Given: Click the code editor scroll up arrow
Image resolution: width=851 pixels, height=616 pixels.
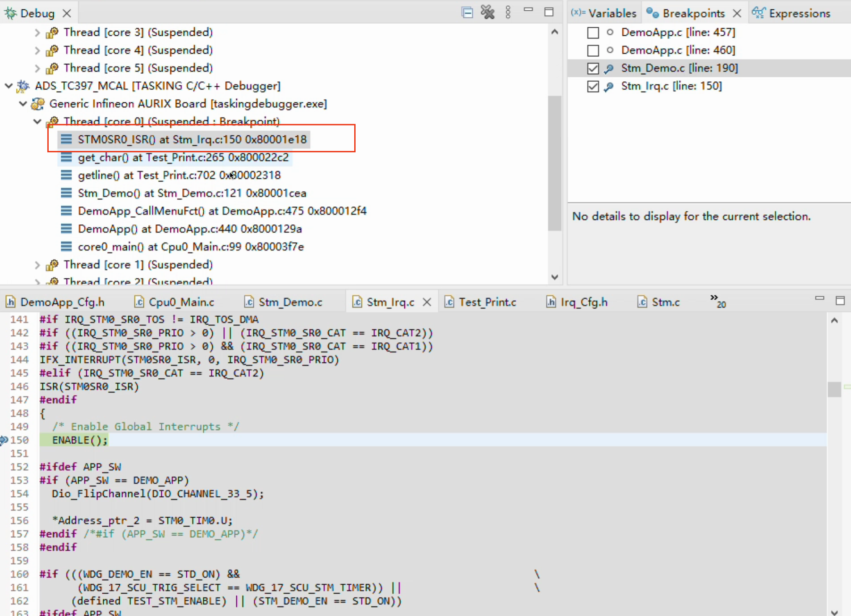Looking at the screenshot, I should pyautogui.click(x=834, y=320).
